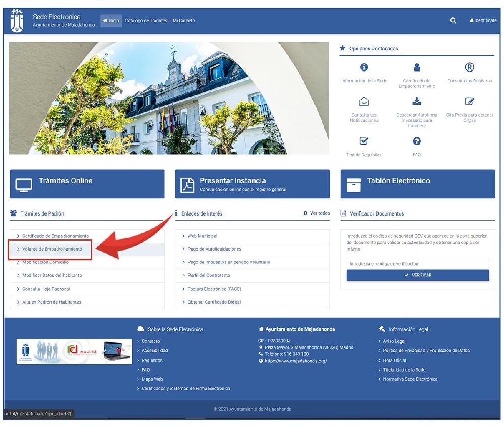Viewport: 504px width, 428px height.
Task: Expand Ver todos in Enlaces de Interés
Action: click(x=317, y=213)
